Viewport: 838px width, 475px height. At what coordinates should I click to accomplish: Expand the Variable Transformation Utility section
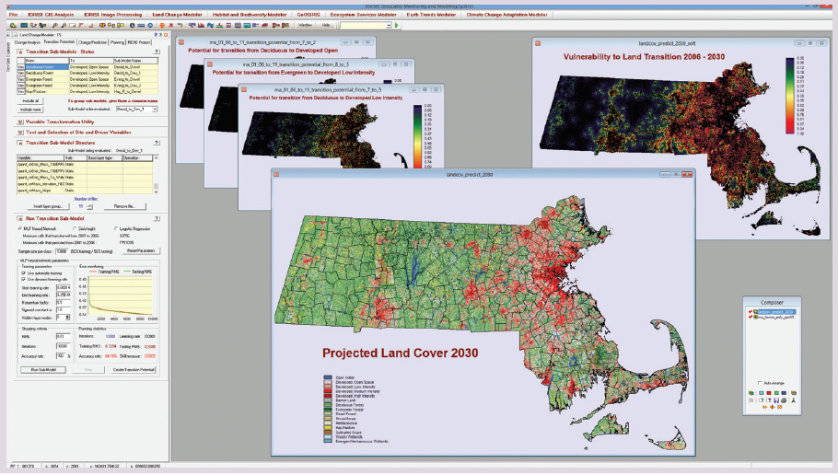(21, 120)
